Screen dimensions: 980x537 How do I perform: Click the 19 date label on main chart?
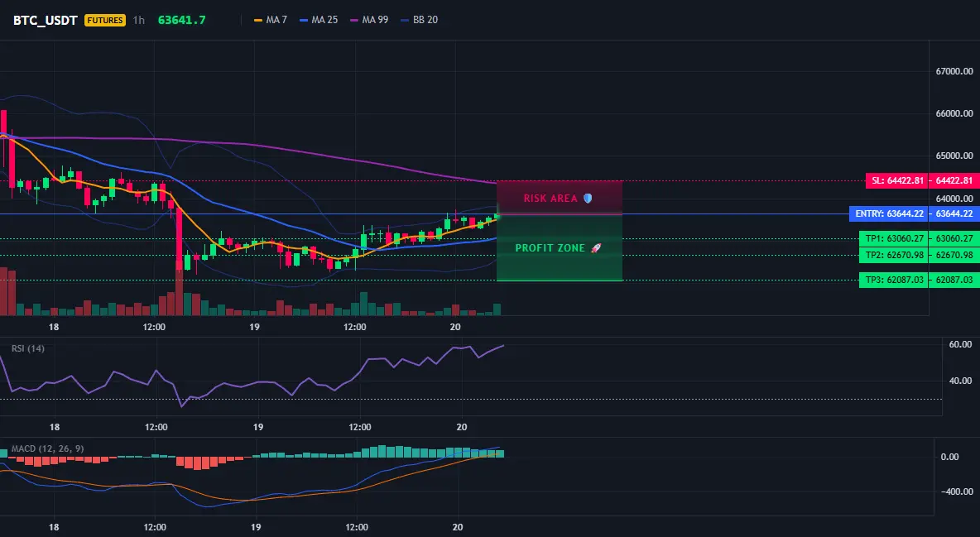[x=254, y=327]
